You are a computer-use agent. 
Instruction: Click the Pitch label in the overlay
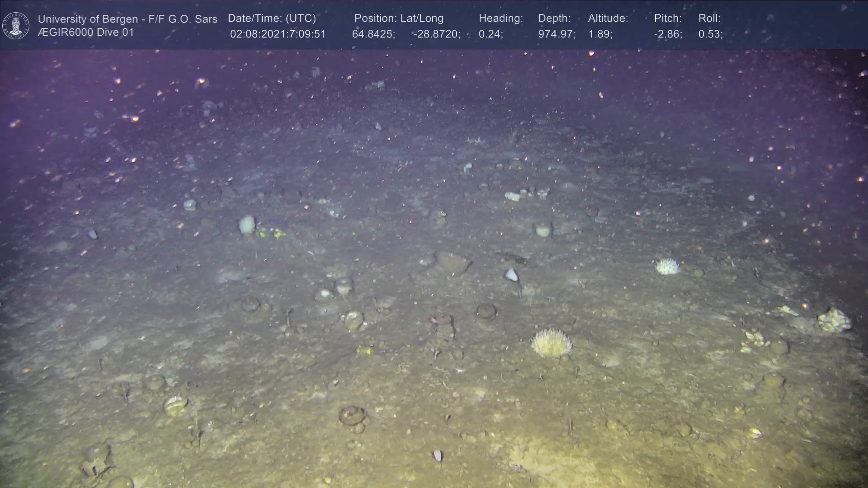click(667, 18)
